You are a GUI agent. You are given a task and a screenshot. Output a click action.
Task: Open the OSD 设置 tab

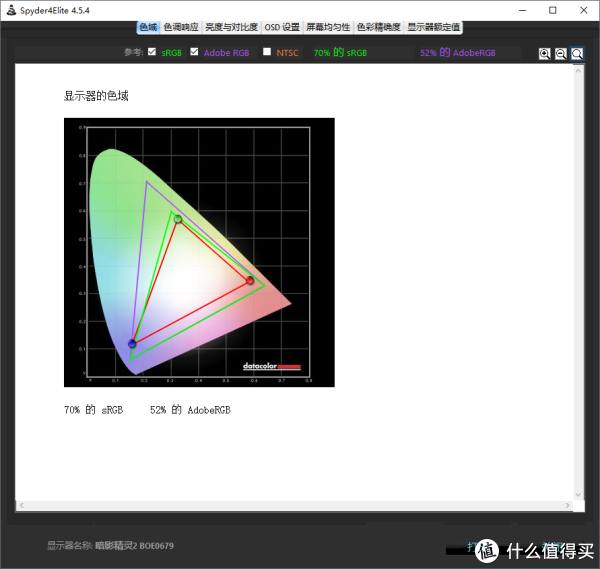[x=282, y=27]
